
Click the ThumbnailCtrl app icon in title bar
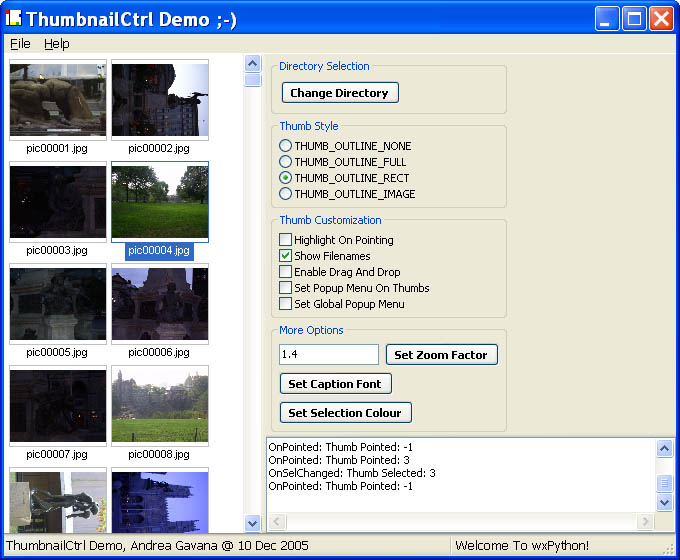(x=13, y=18)
